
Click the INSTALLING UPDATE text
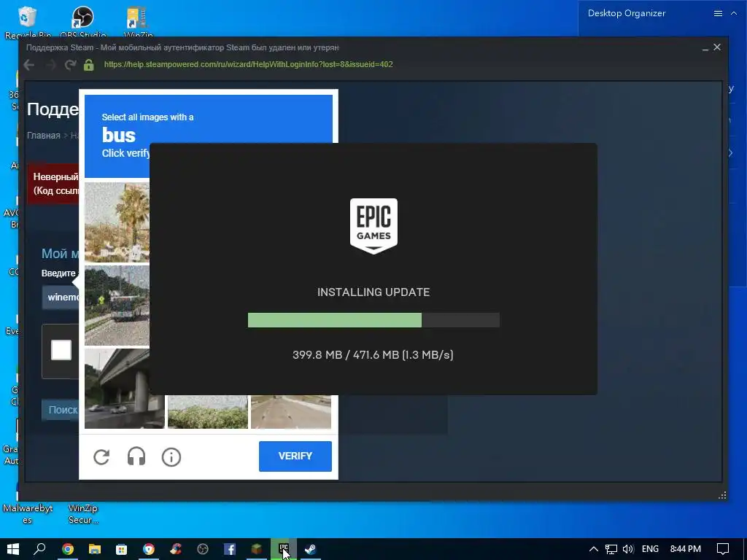373,292
